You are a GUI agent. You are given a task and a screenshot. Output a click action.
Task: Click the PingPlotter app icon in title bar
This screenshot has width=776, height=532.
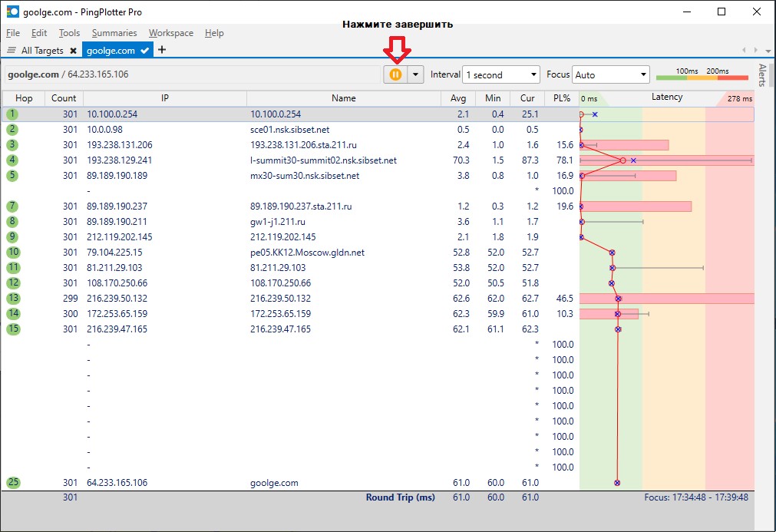[12, 12]
